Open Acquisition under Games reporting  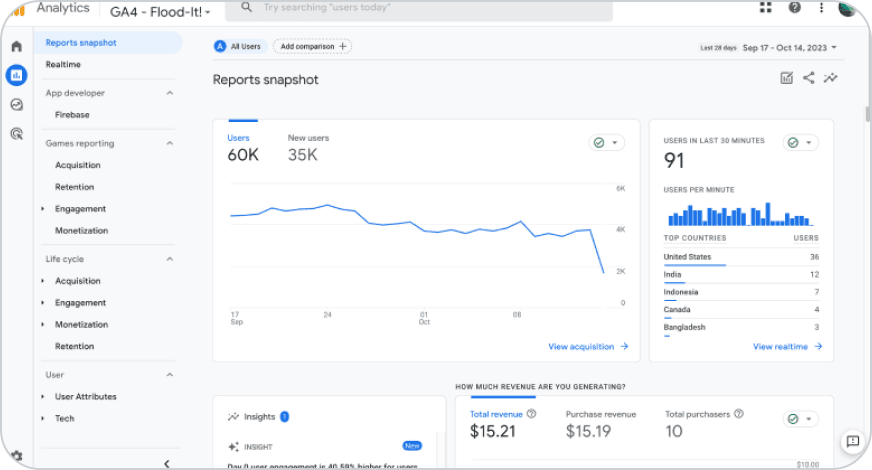[x=78, y=165]
